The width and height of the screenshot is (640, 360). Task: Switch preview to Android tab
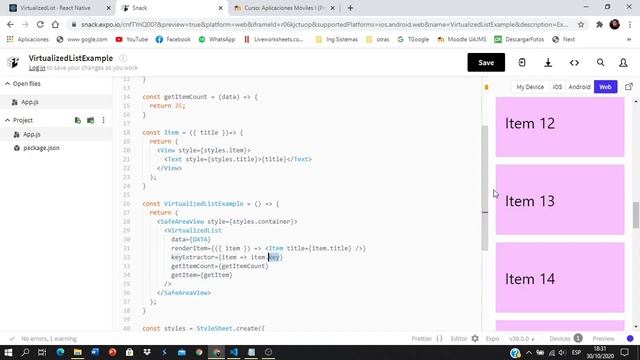point(579,87)
